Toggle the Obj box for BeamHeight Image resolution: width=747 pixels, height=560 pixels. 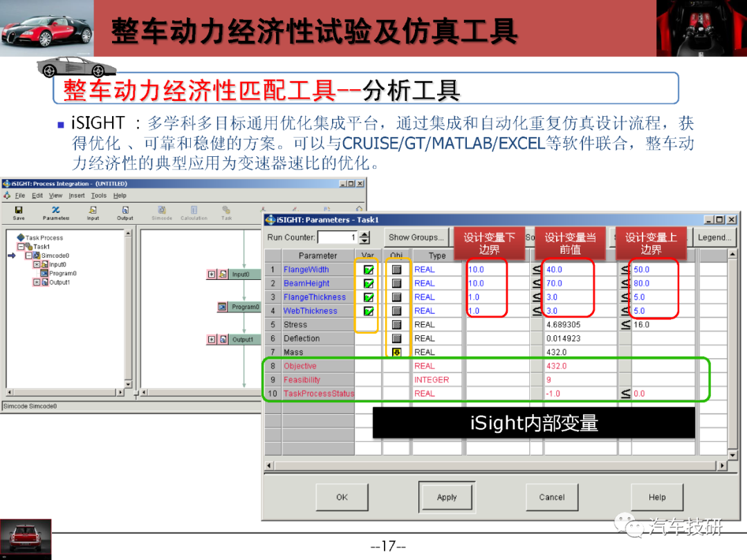[396, 283]
